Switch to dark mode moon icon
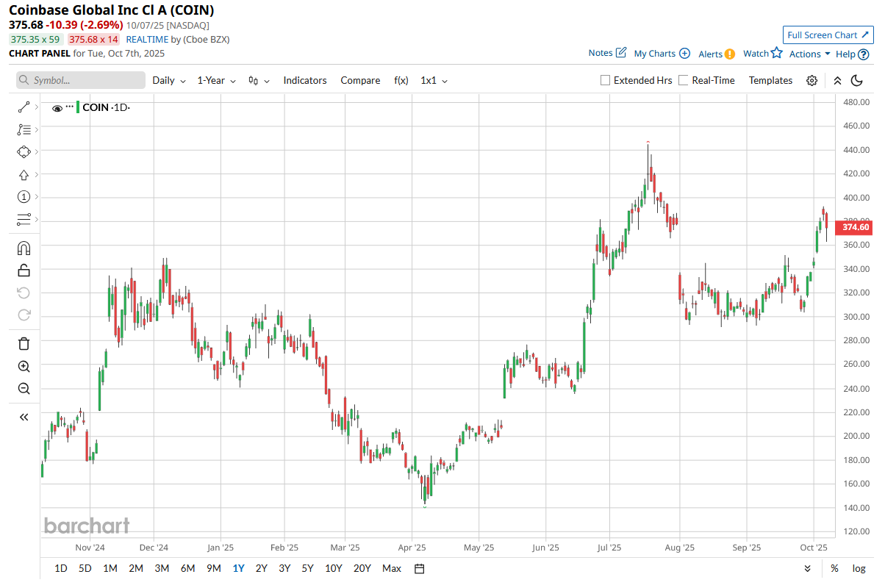 (x=857, y=81)
